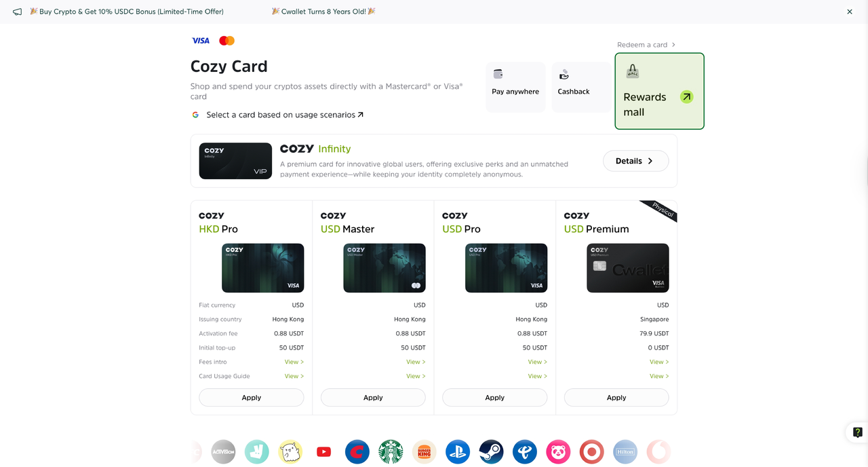The width and height of the screenshot is (868, 467).
Task: Open the Rewards mall arrow icon
Action: [x=687, y=97]
